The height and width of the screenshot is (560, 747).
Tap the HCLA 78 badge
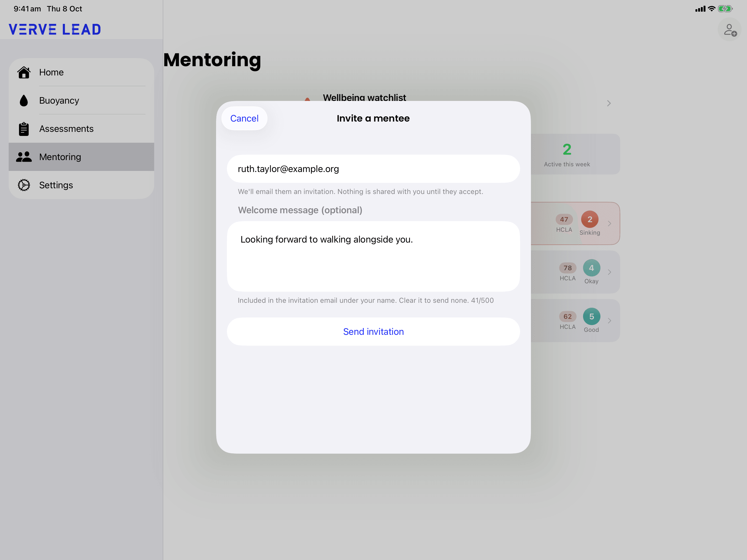pos(567,268)
